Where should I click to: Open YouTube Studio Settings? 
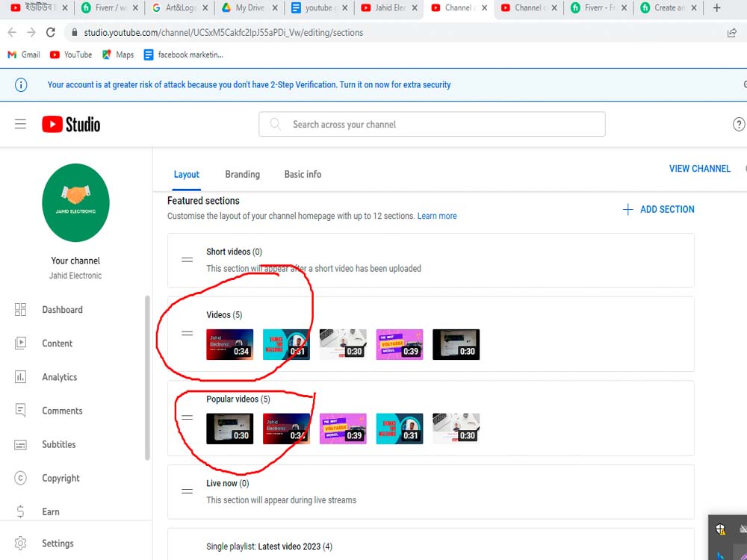click(x=57, y=543)
